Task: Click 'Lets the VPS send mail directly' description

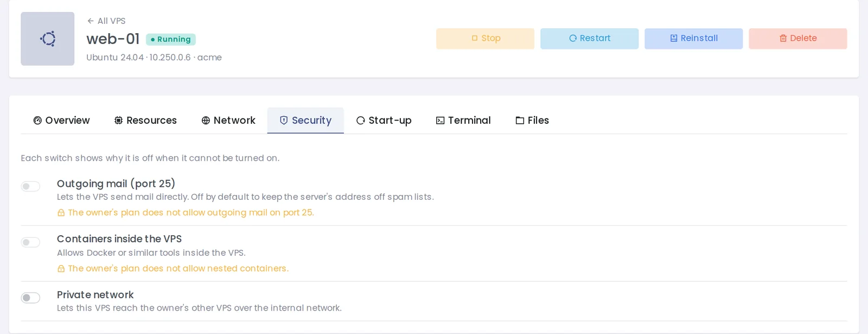Action: point(245,197)
